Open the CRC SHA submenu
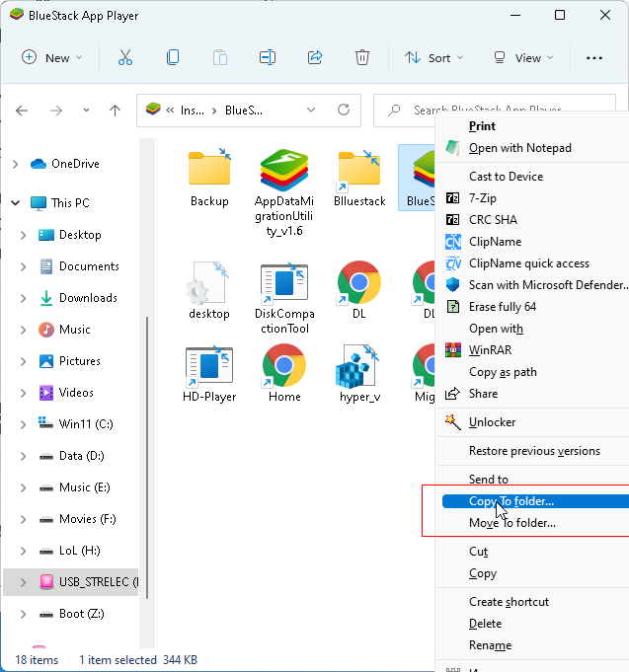Screen dimensions: 629x672 pyautogui.click(x=493, y=220)
